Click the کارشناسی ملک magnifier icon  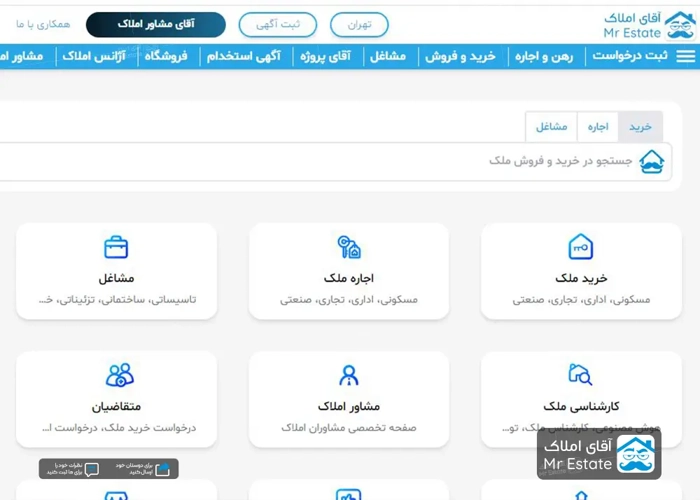pyautogui.click(x=581, y=375)
